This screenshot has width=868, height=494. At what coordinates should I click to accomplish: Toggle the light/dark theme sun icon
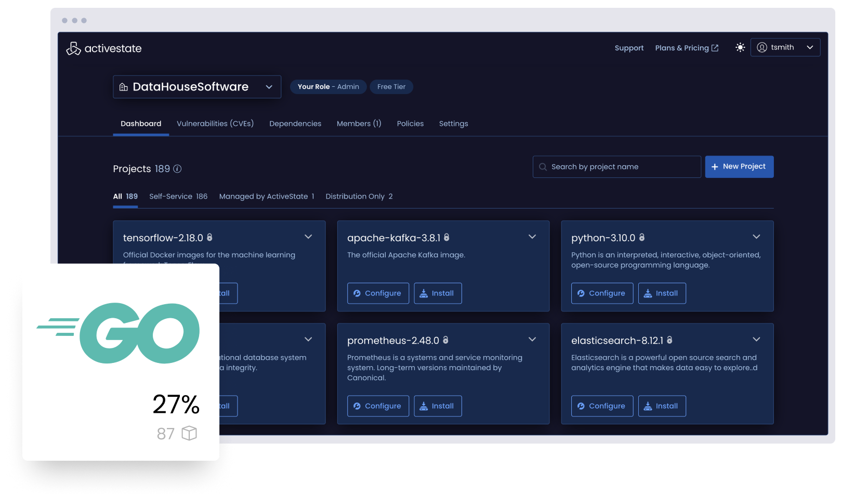740,47
